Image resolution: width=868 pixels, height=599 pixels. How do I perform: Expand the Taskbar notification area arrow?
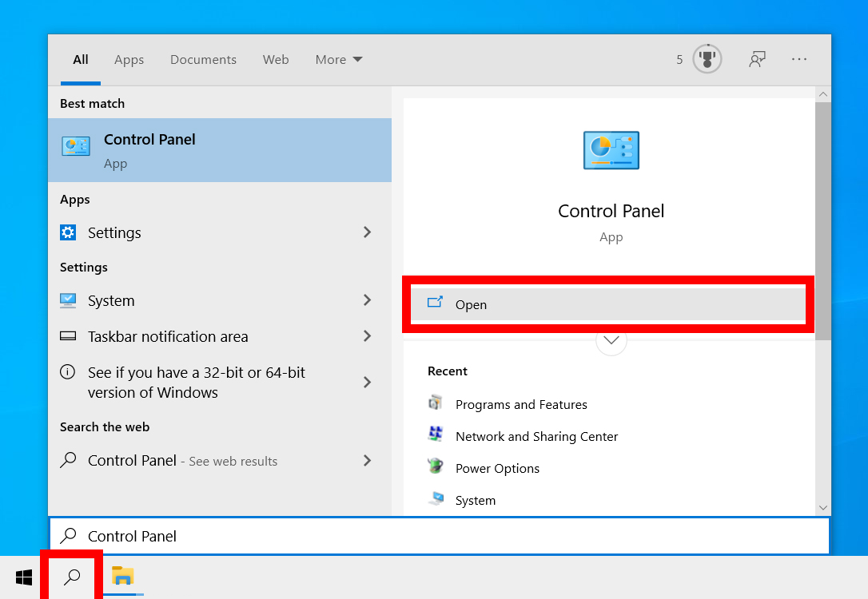(367, 336)
